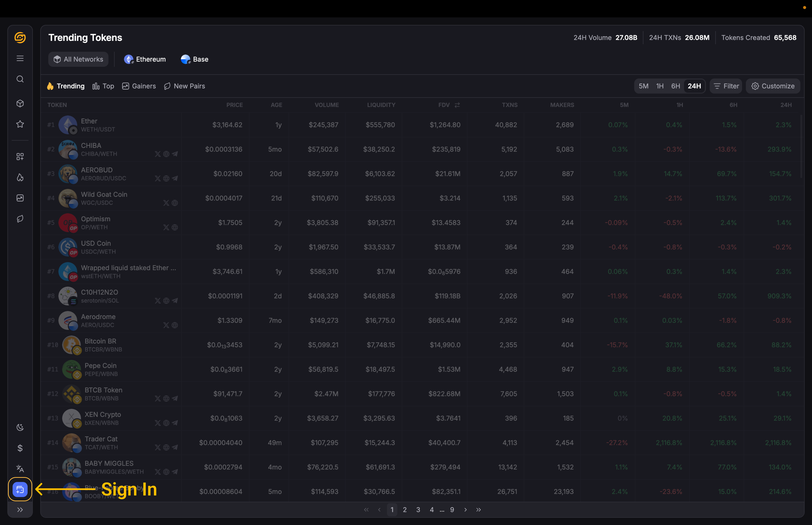812x525 pixels.
Task: Select the 1H timeframe option
Action: (x=660, y=86)
